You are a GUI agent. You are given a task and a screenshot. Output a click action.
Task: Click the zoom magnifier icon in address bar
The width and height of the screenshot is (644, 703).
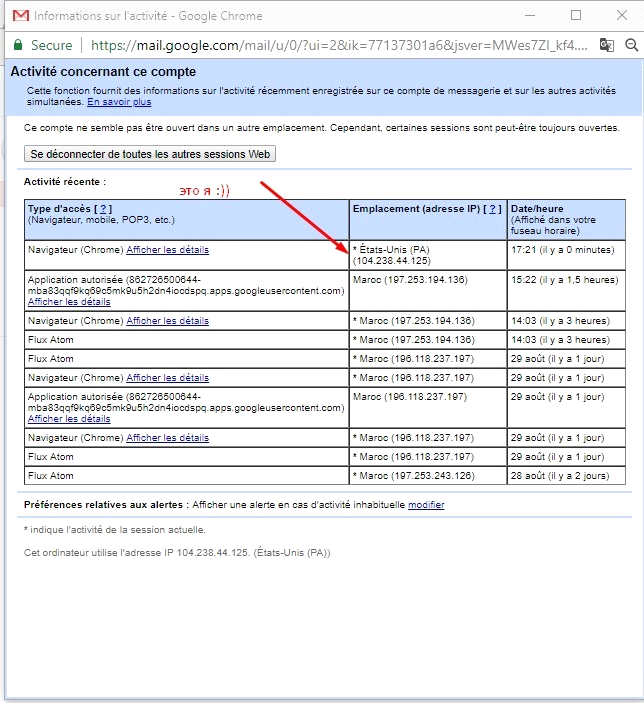(631, 45)
